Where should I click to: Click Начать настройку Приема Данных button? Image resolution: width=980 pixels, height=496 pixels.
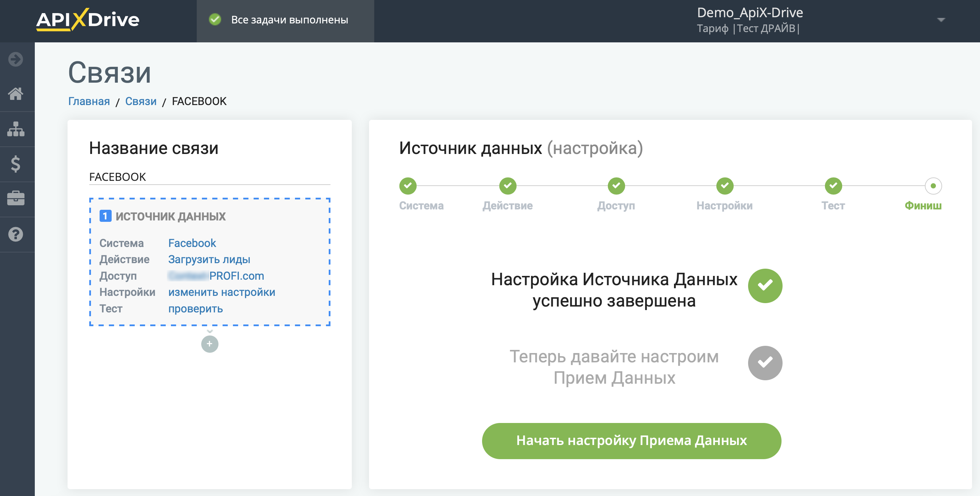point(632,441)
